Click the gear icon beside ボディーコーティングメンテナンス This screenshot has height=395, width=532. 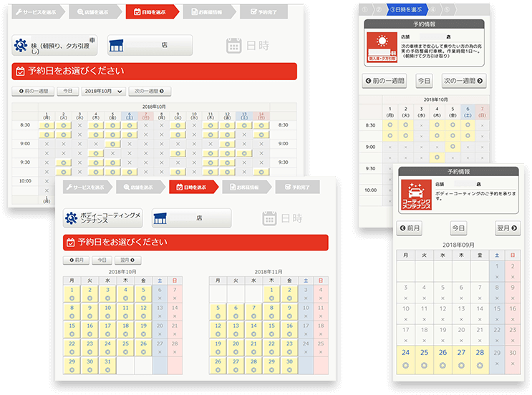(x=71, y=218)
